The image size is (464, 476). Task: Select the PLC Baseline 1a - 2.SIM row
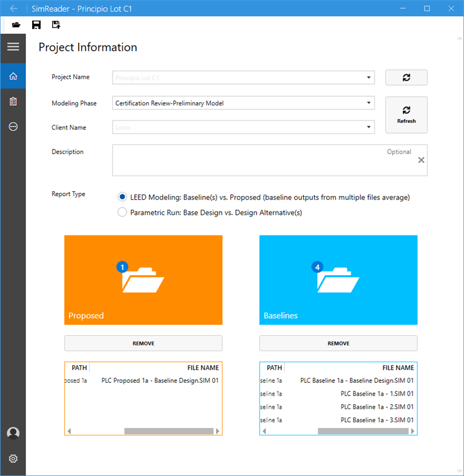point(338,407)
